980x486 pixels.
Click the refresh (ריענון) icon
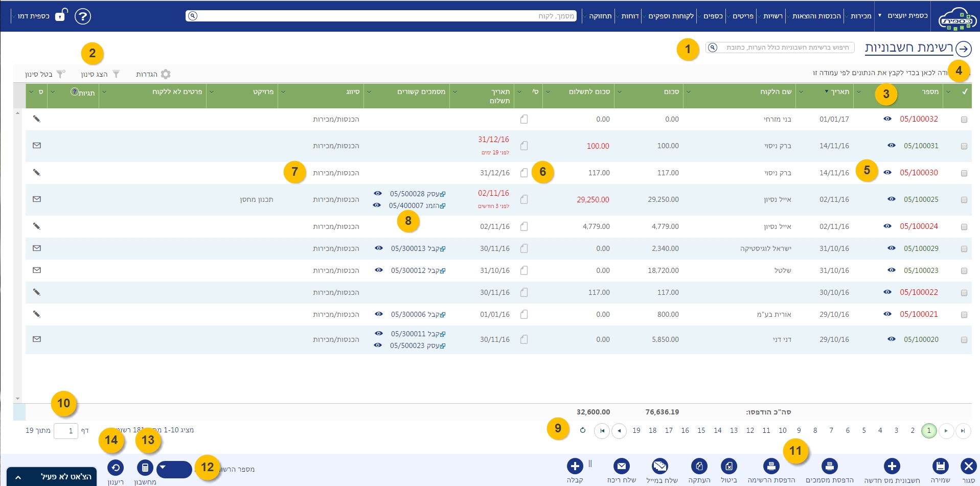tap(116, 467)
